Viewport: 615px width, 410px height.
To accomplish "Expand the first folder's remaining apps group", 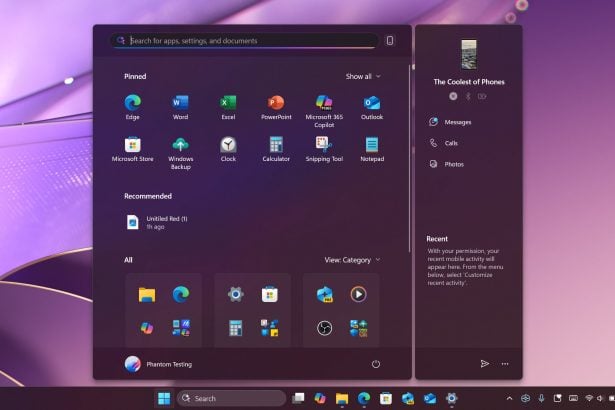I will click(181, 328).
